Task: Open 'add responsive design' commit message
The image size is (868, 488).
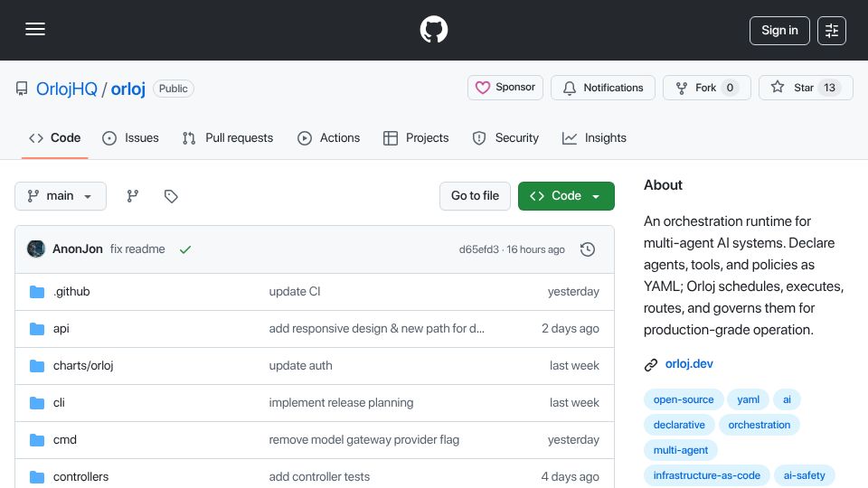Action: pyautogui.click(x=376, y=329)
